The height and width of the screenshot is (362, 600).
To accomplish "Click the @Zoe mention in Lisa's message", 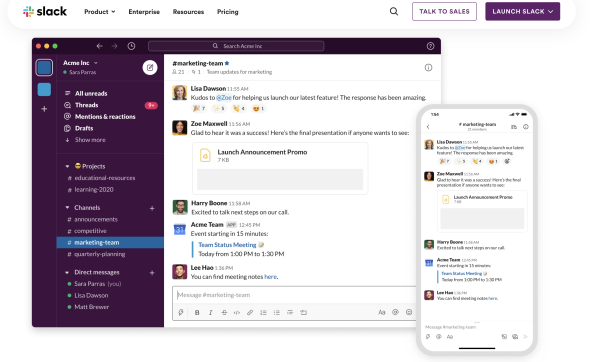I will click(224, 98).
